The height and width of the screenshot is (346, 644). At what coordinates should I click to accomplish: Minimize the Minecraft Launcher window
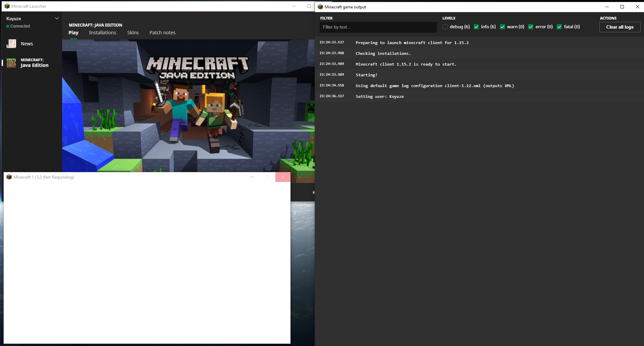point(294,6)
